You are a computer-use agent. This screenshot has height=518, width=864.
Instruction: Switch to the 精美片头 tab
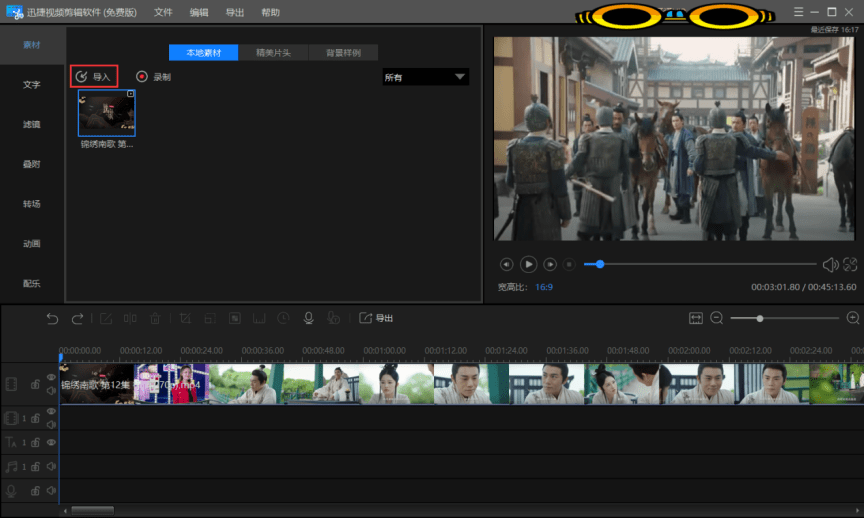(x=273, y=53)
